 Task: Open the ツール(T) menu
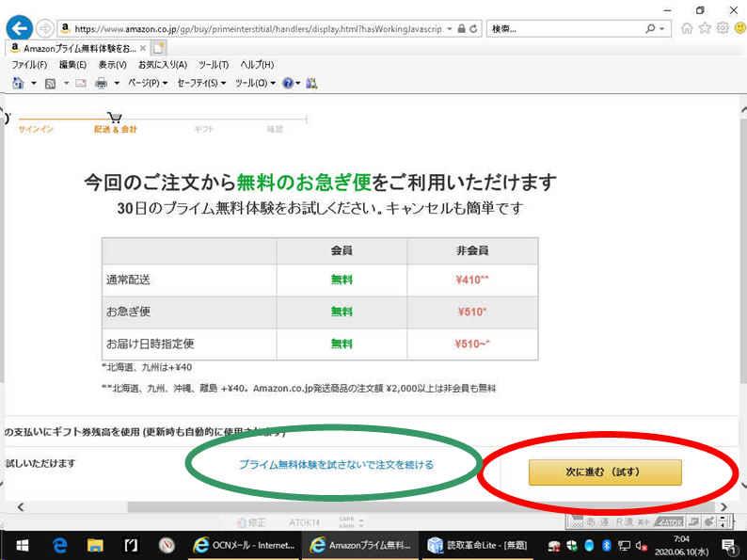[x=214, y=64]
